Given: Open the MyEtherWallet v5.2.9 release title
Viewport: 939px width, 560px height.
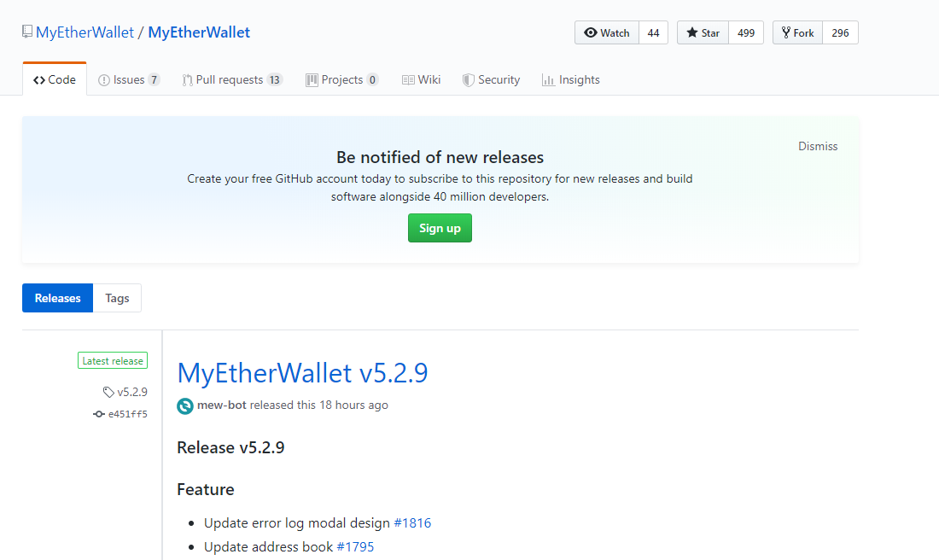Looking at the screenshot, I should click(302, 373).
